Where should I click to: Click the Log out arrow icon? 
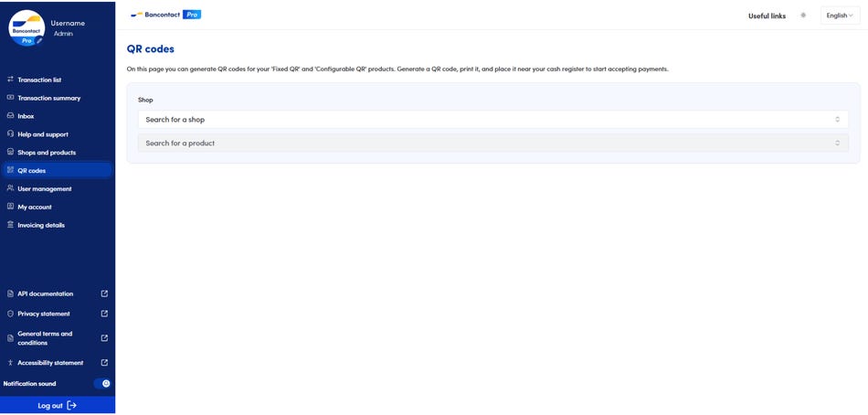click(x=71, y=406)
